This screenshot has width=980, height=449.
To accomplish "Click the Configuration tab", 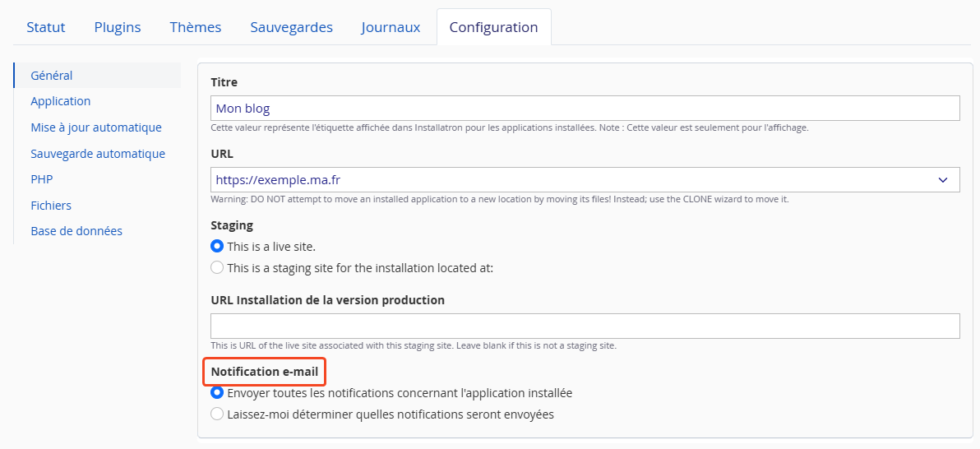I will pos(493,27).
